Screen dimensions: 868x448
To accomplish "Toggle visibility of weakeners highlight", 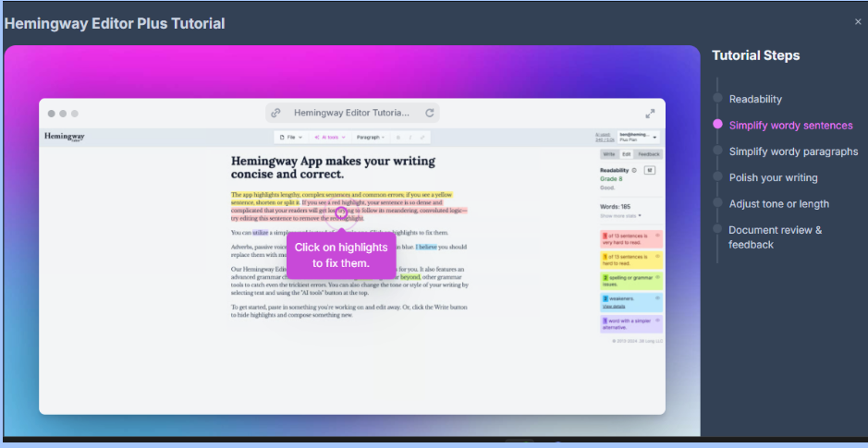I will pos(657,298).
